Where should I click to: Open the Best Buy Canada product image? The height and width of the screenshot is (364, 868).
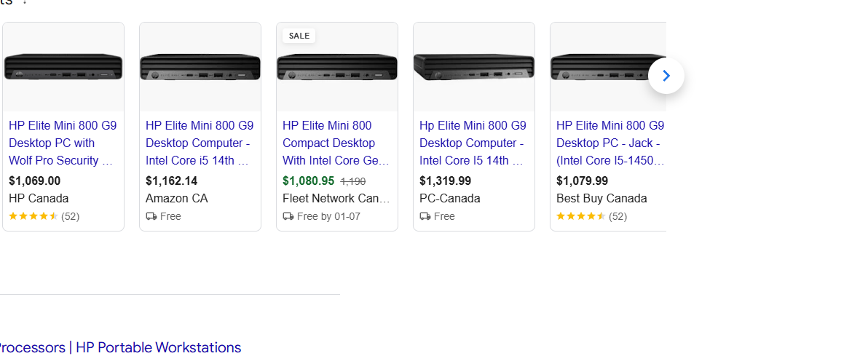(608, 67)
